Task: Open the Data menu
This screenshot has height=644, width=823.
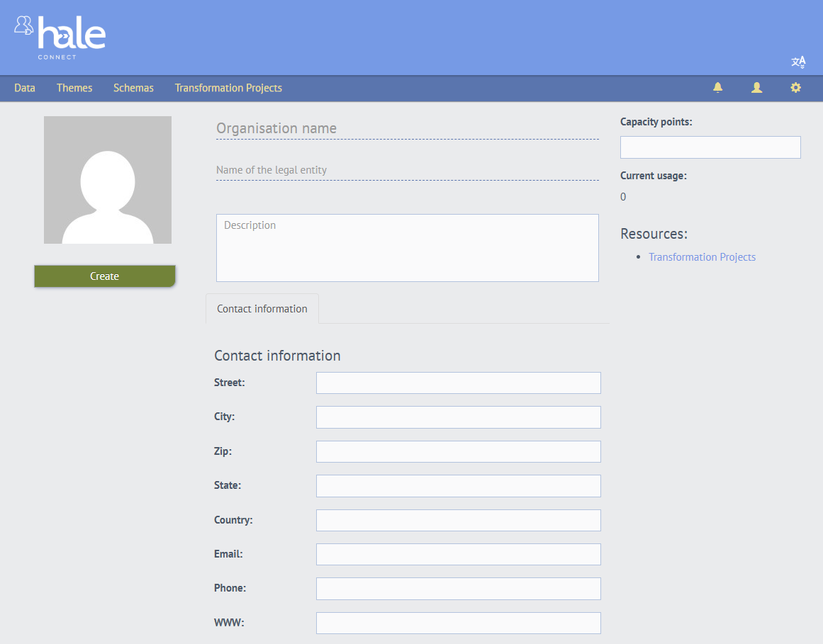Action: coord(25,88)
